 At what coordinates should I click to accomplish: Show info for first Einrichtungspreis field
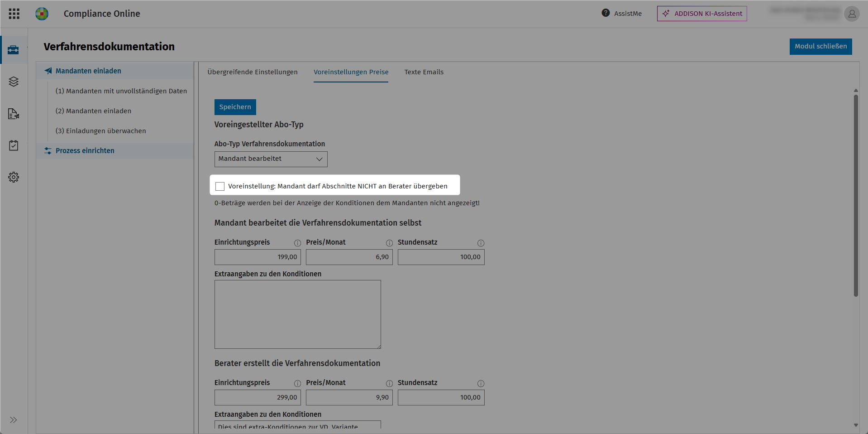tap(297, 243)
